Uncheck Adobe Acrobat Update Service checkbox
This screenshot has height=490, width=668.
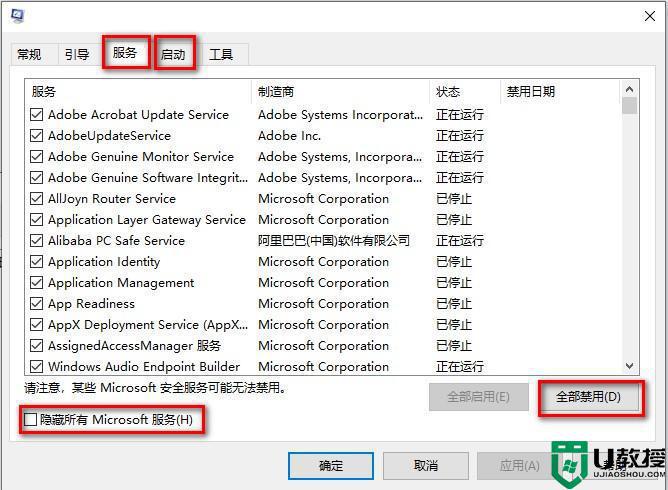pos(37,115)
